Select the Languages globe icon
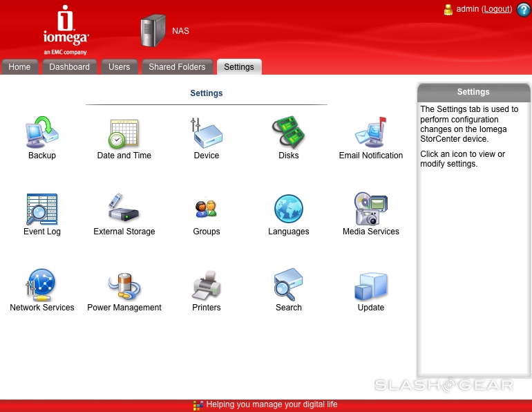 pyautogui.click(x=289, y=209)
